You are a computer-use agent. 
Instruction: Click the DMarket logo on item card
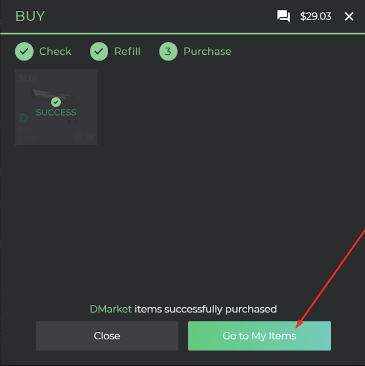click(x=23, y=118)
